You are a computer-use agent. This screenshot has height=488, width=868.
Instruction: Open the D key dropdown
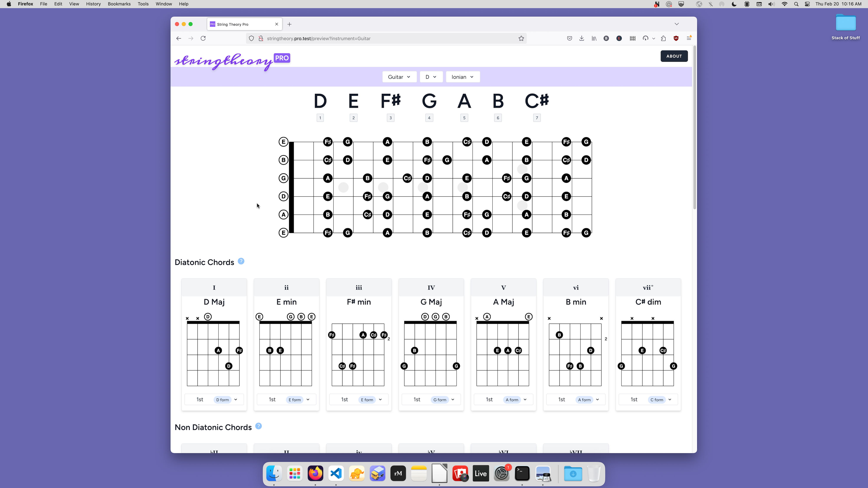point(431,77)
